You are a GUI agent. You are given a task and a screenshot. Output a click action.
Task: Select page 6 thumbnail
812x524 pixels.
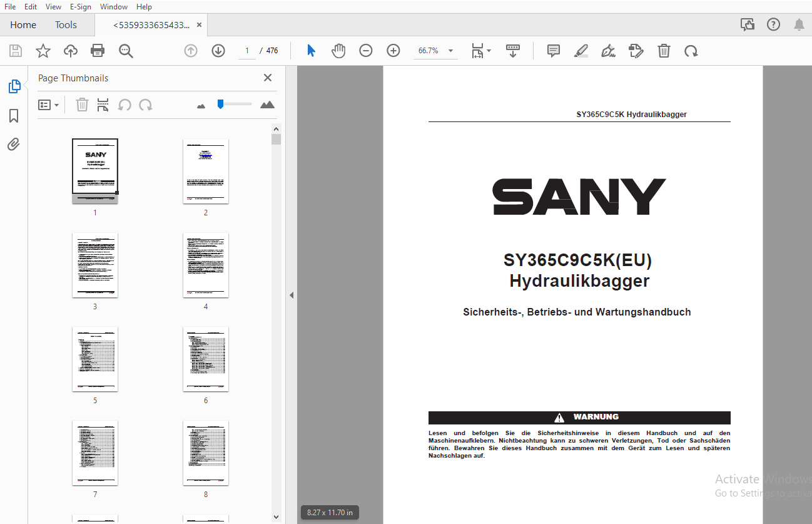[206, 359]
